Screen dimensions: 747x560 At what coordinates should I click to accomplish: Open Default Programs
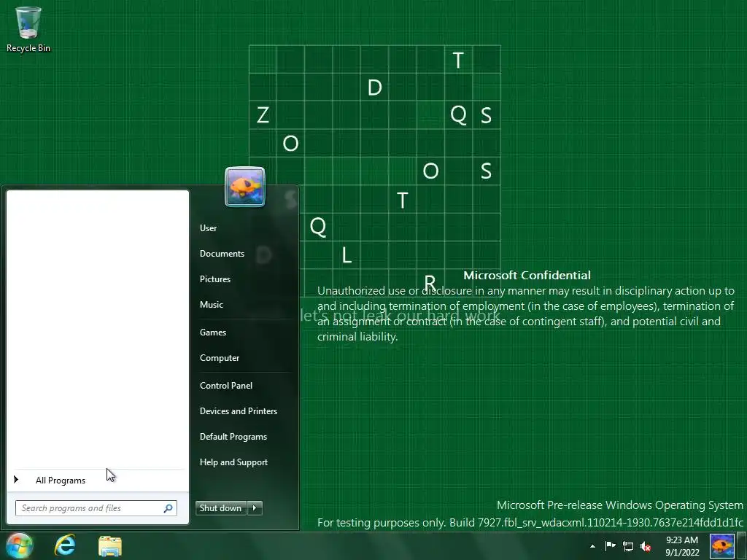(233, 437)
